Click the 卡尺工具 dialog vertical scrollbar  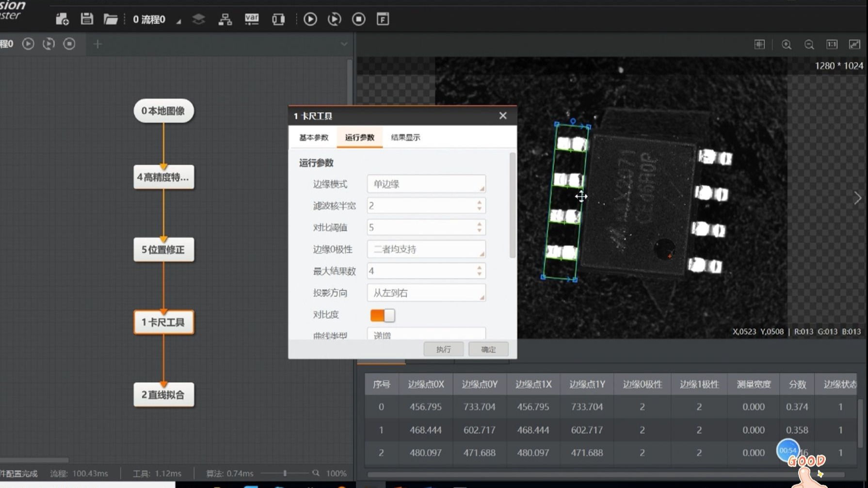tap(513, 205)
